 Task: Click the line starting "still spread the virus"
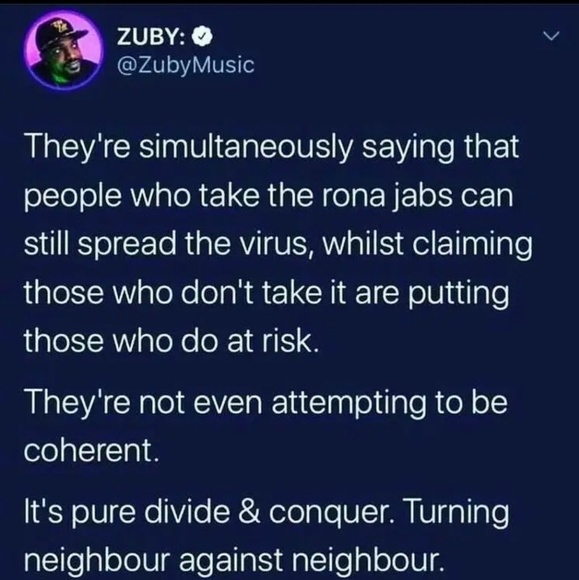[278, 245]
